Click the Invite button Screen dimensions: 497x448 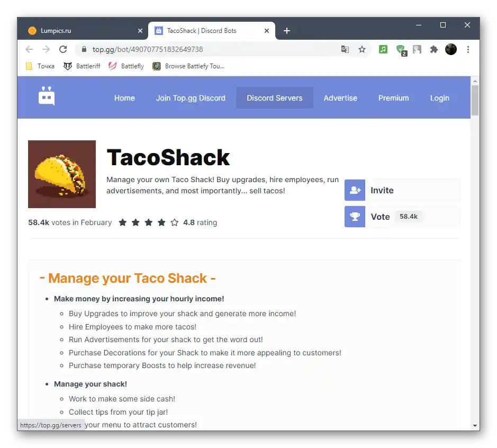pos(402,190)
